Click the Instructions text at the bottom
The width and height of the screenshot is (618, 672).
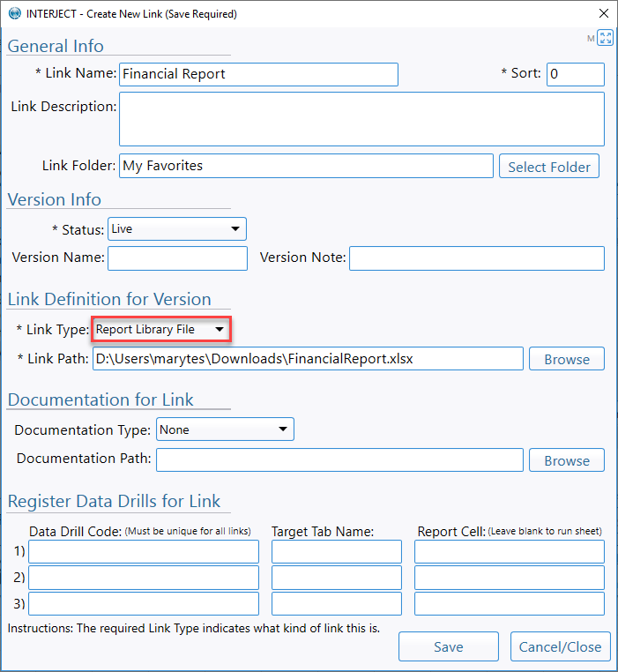tap(194, 628)
